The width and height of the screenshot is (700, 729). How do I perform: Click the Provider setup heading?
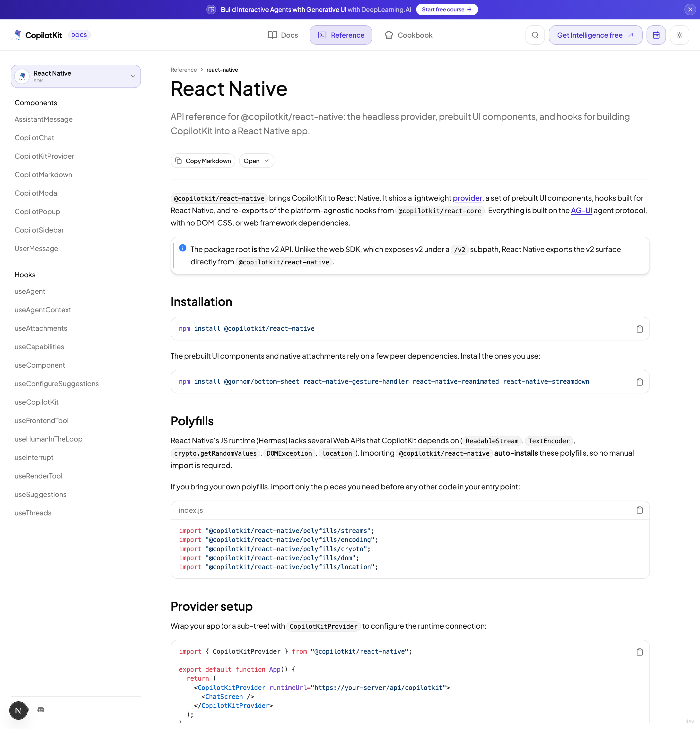coord(212,607)
